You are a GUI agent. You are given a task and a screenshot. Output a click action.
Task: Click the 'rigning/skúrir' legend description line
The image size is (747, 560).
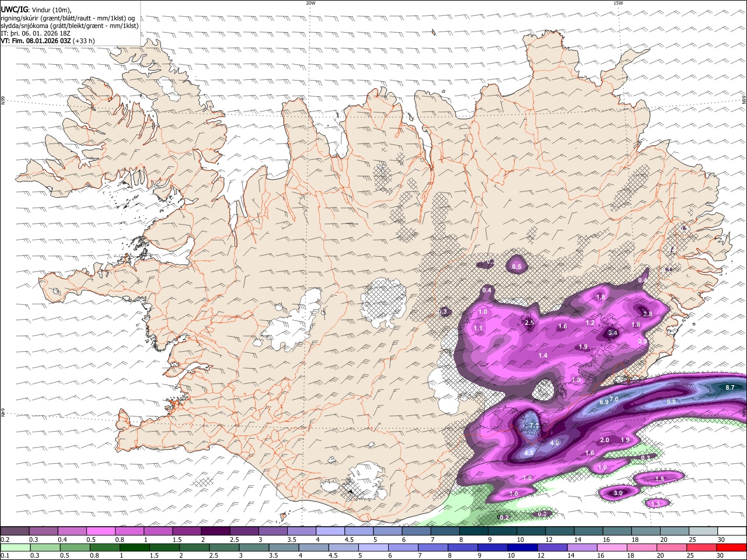(68, 18)
